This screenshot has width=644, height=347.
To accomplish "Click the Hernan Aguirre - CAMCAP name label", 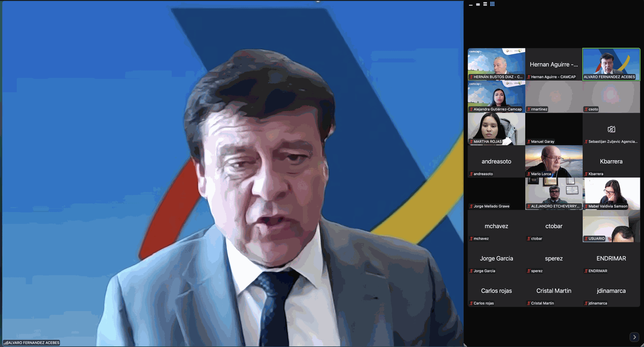I will coord(553,77).
